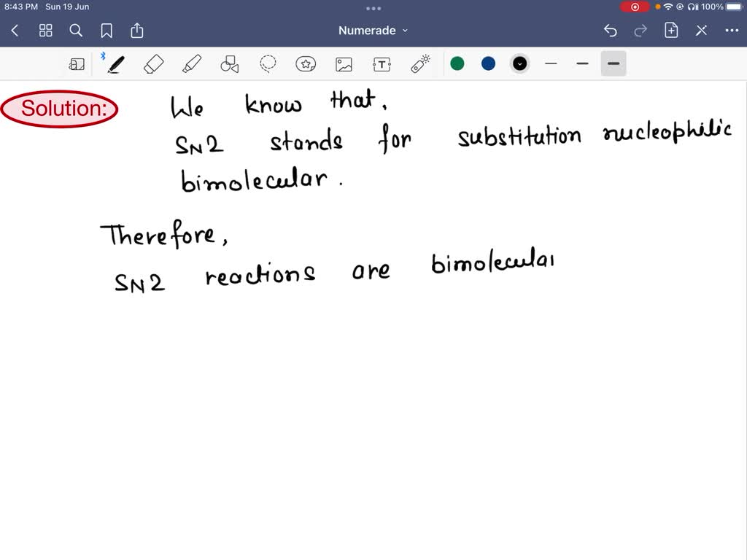This screenshot has width=747, height=560.
Task: Expand the black color options chevron
Action: click(x=519, y=63)
